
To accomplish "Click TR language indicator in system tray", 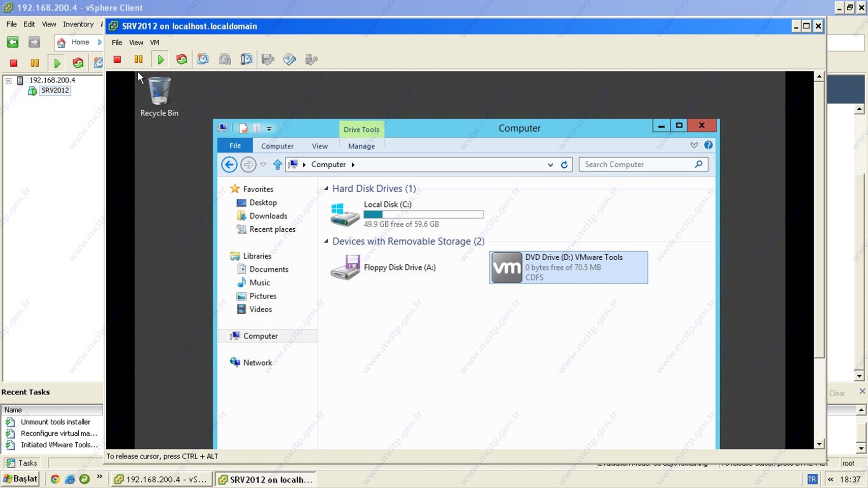I will coord(812,479).
